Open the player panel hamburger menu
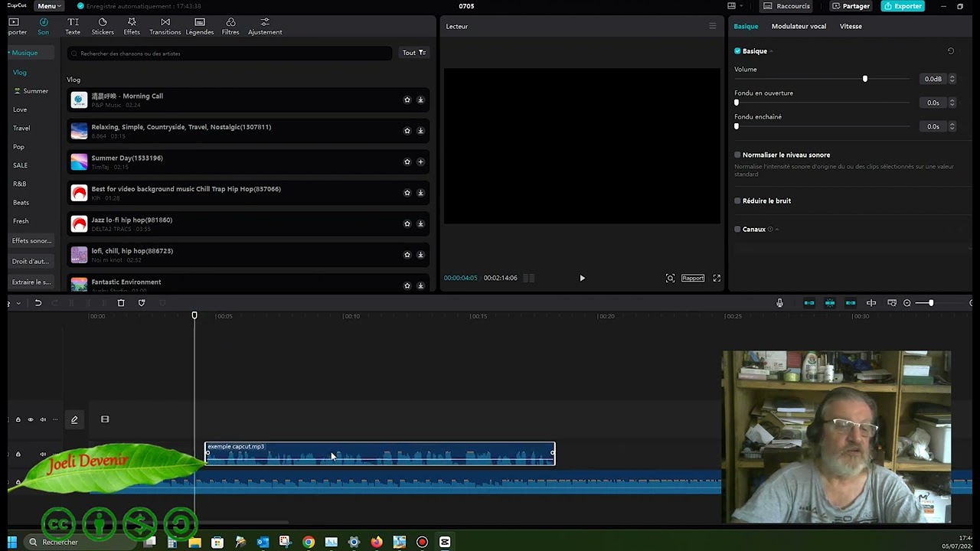This screenshot has height=551, width=980. [x=712, y=26]
